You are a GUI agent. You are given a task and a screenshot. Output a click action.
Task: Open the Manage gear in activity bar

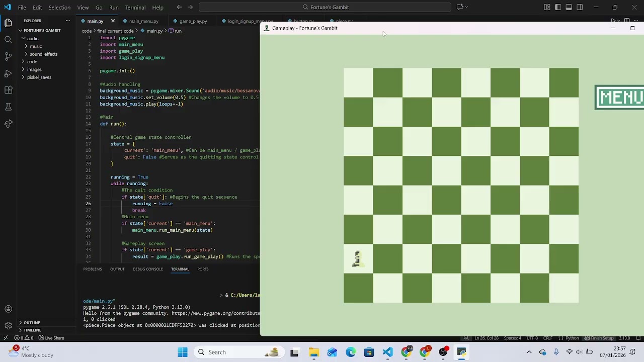tap(8, 326)
